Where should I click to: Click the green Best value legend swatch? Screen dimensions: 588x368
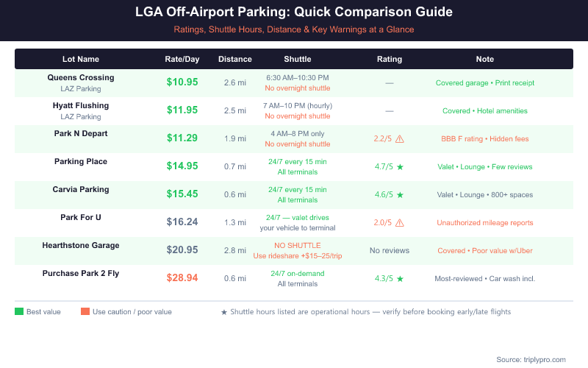point(19,311)
